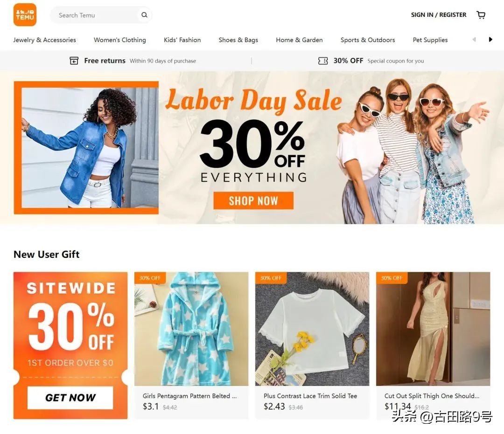Click the search magnifier icon
The image size is (504, 434).
pos(144,15)
